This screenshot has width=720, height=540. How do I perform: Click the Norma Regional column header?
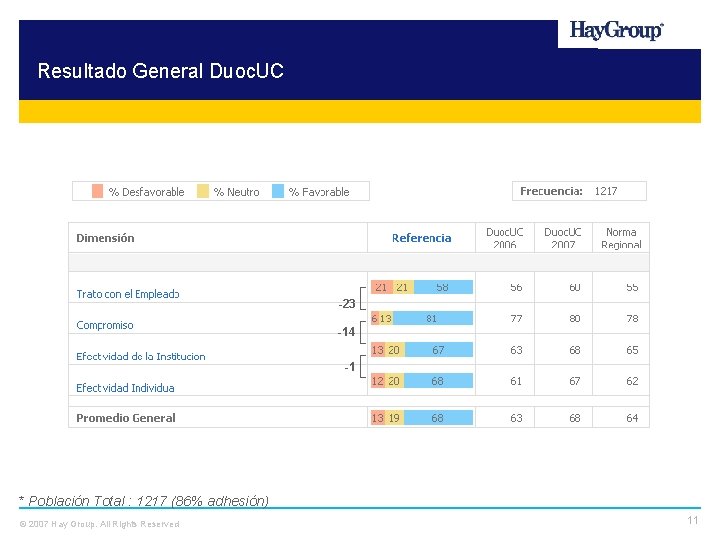point(621,238)
